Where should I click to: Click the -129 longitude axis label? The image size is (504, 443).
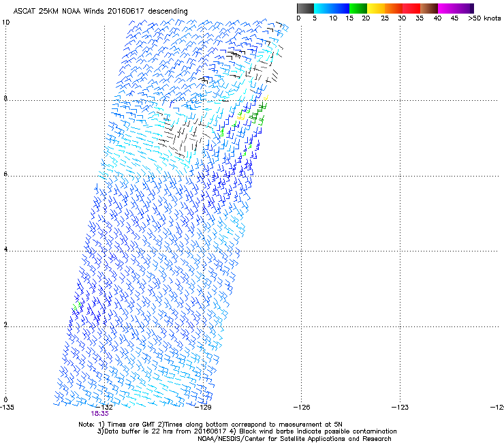pyautogui.click(x=203, y=408)
